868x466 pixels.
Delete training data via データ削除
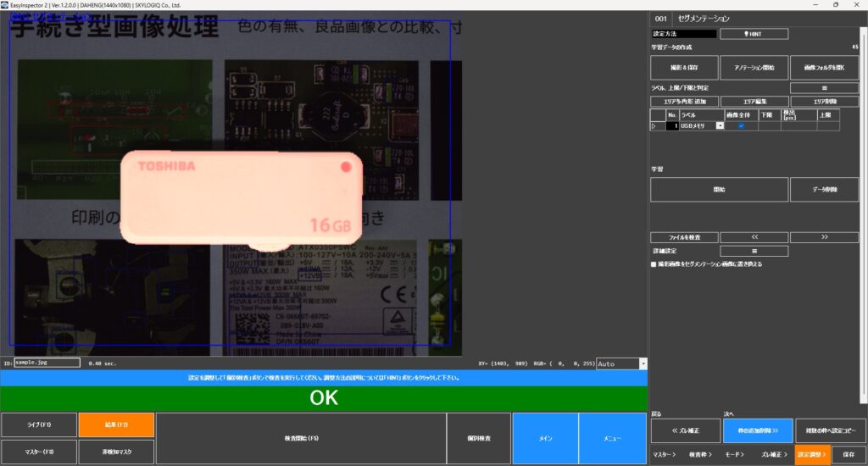pyautogui.click(x=824, y=190)
